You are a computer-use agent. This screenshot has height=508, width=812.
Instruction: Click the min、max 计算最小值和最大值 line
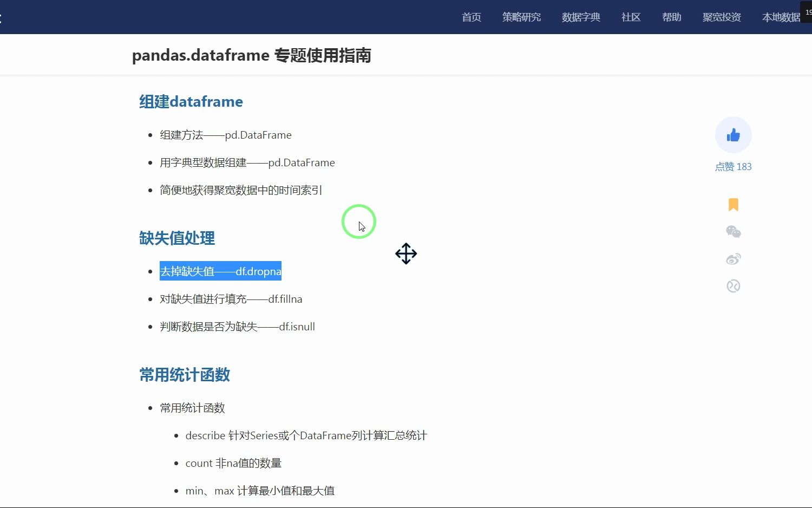pyautogui.click(x=260, y=491)
